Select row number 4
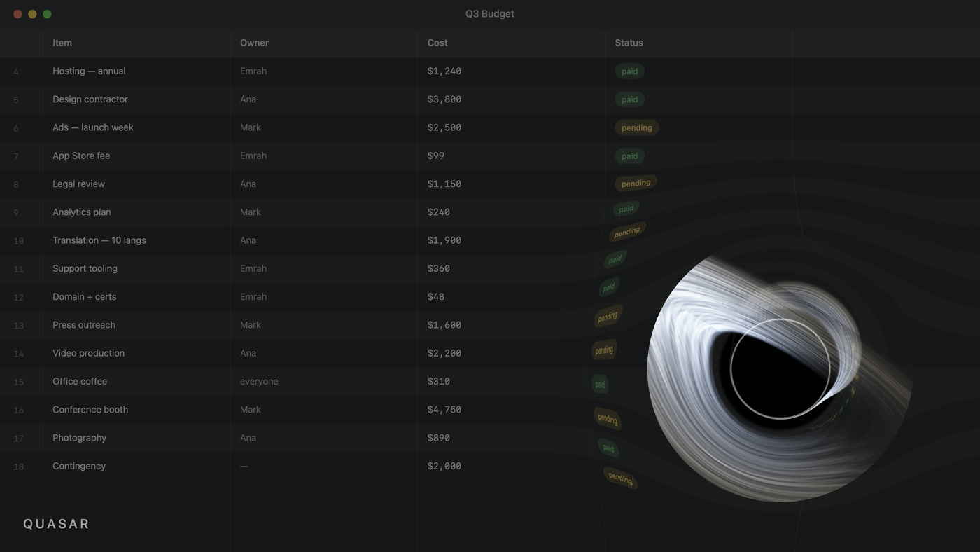 click(x=16, y=71)
